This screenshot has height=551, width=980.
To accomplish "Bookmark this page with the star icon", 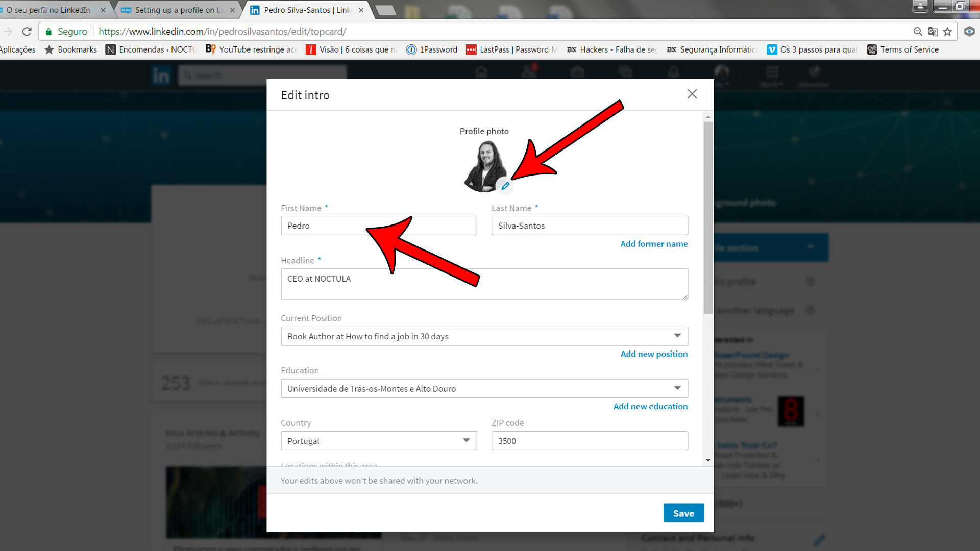I will tap(947, 32).
